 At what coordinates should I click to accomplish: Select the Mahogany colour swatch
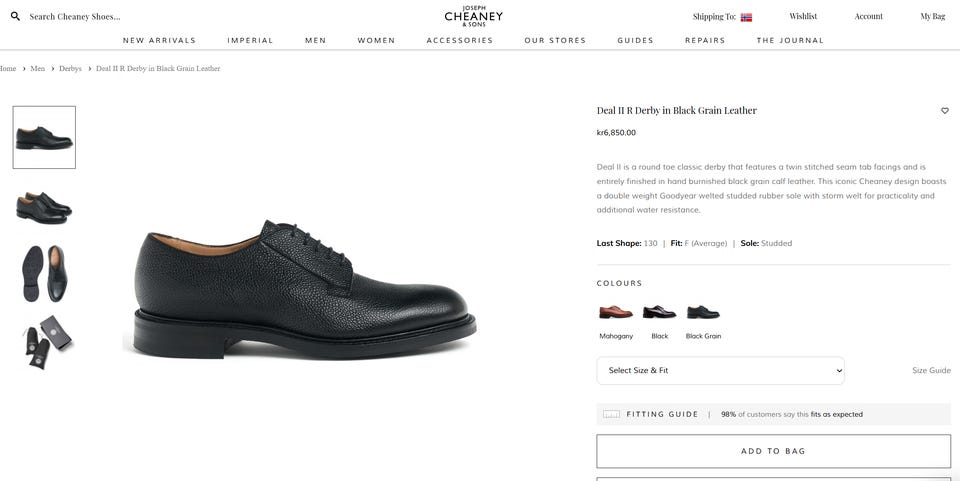pyautogui.click(x=616, y=312)
